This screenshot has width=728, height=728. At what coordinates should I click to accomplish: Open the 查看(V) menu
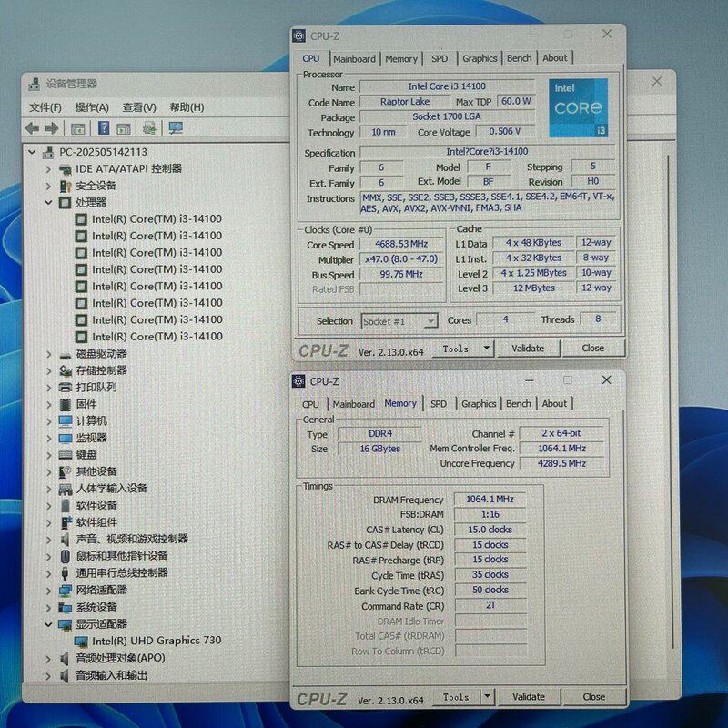(x=139, y=107)
